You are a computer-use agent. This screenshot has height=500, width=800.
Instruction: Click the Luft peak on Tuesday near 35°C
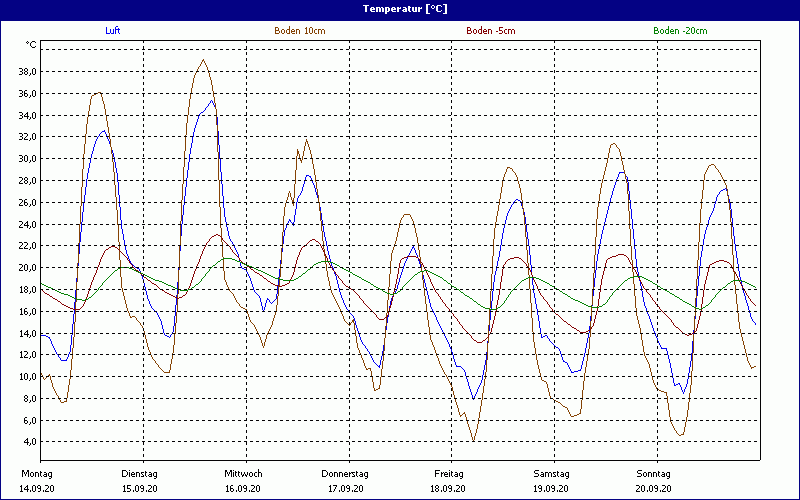point(212,100)
